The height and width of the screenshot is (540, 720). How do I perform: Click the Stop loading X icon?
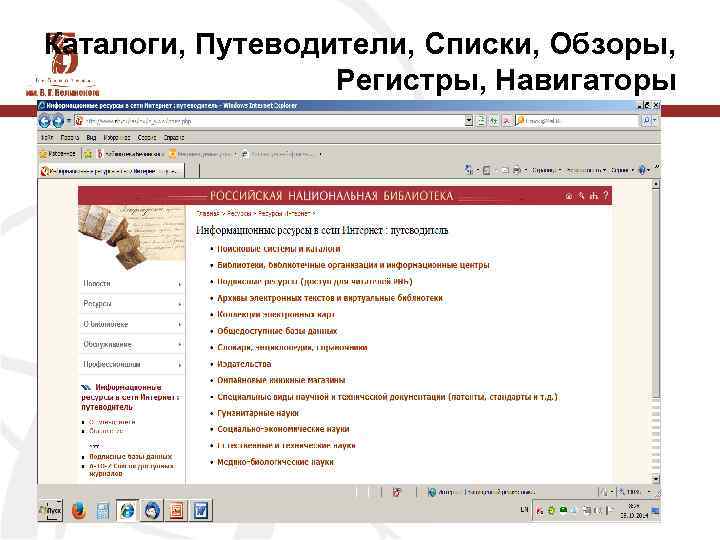click(506, 121)
